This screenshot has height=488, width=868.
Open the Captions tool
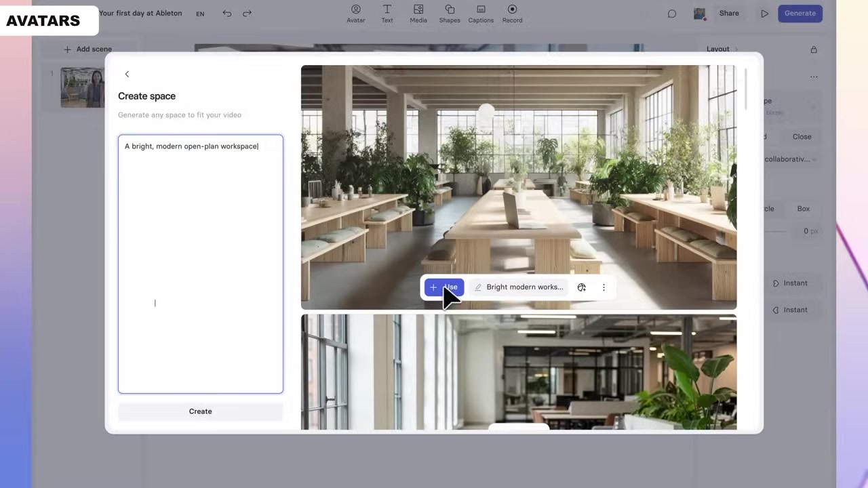(x=481, y=14)
